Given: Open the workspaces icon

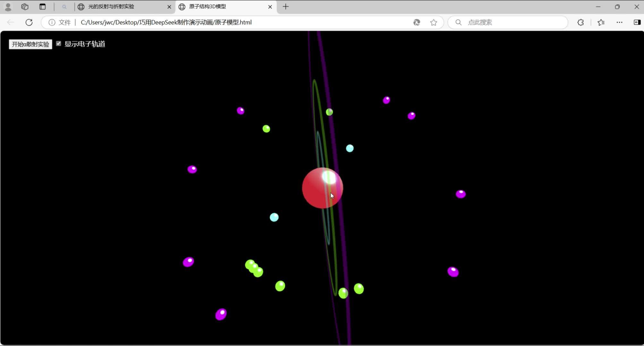Looking at the screenshot, I should [x=25, y=7].
